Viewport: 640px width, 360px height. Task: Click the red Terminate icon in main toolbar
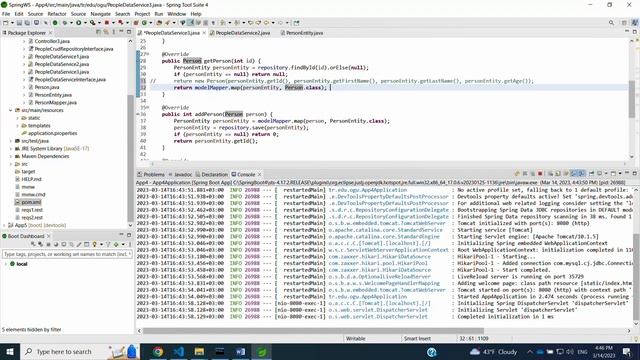pyautogui.click(x=107, y=23)
